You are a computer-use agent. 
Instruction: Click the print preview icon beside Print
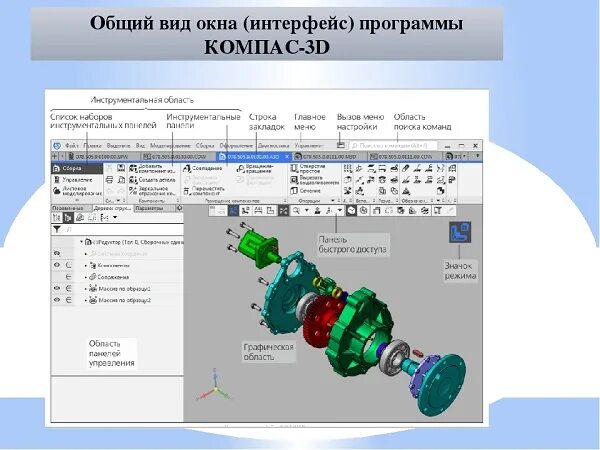tap(121, 179)
